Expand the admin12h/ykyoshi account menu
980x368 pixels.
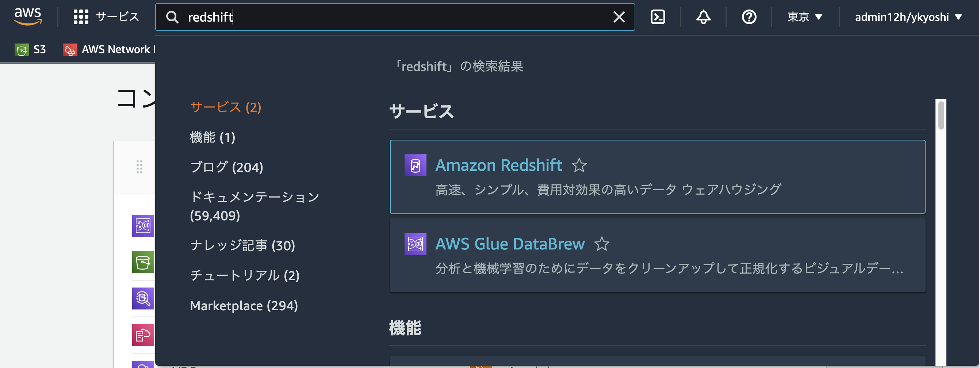pos(908,17)
